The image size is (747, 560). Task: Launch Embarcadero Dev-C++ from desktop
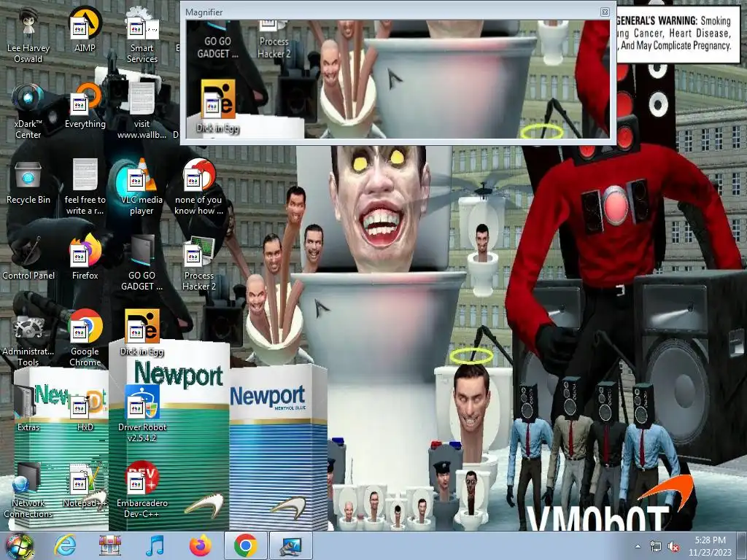[x=142, y=491]
